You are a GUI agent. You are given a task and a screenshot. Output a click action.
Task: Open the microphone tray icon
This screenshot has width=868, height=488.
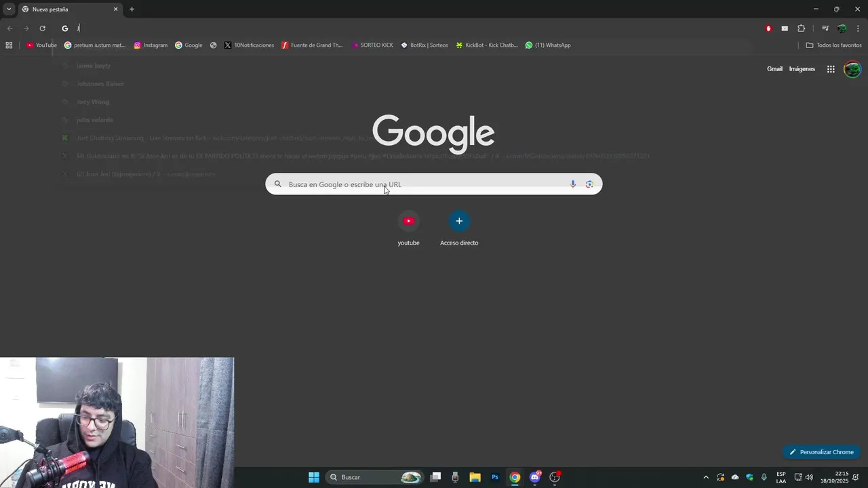[x=764, y=477]
